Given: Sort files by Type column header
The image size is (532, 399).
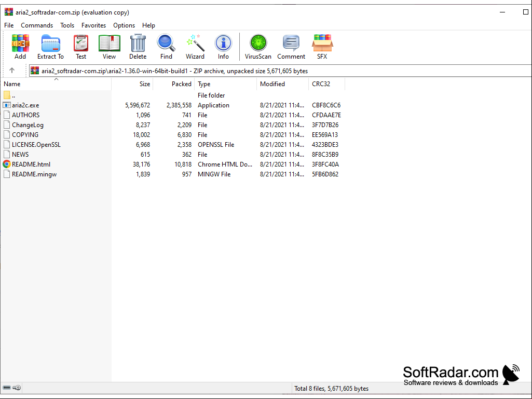Looking at the screenshot, I should (x=226, y=84).
